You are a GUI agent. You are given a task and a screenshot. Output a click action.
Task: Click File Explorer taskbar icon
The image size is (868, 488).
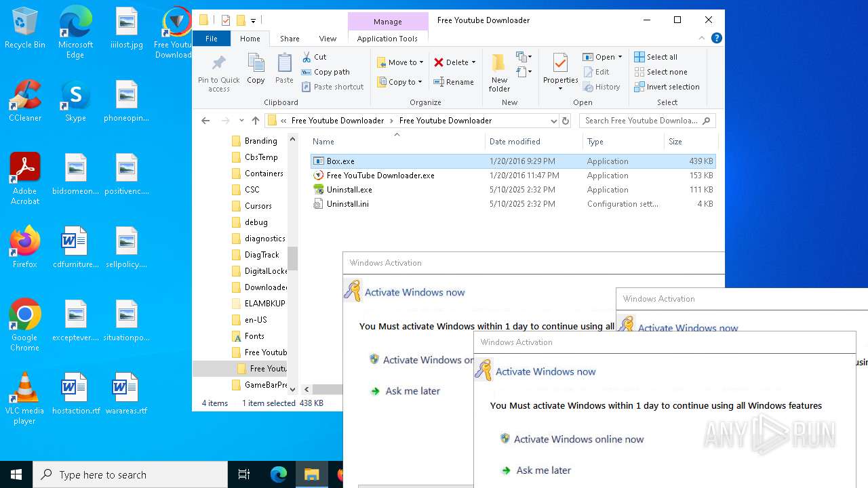pos(311,474)
